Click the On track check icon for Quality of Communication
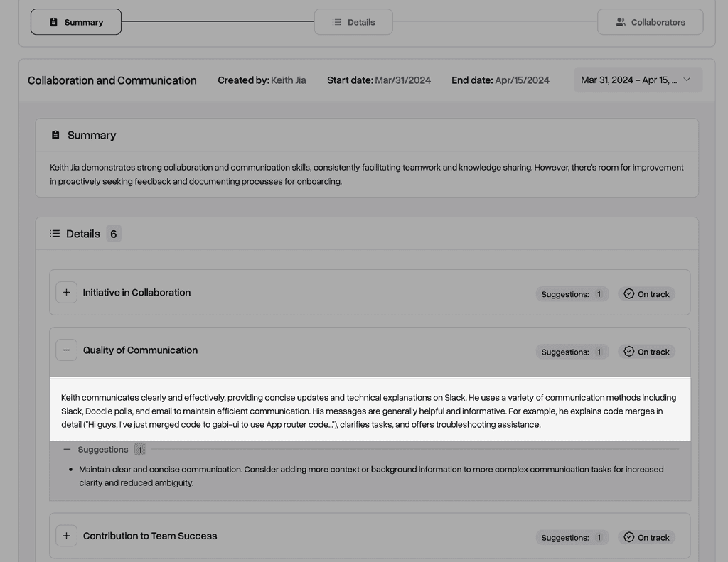The image size is (728, 562). (x=628, y=350)
